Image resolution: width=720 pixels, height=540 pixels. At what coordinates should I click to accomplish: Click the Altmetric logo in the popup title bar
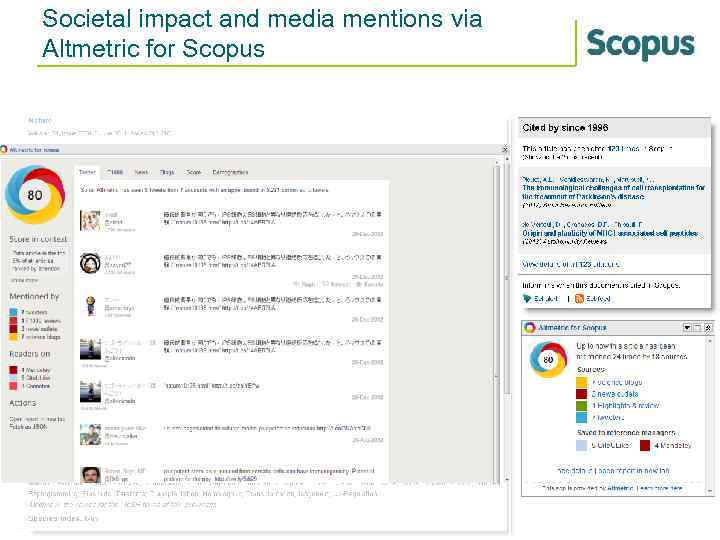tap(4, 149)
